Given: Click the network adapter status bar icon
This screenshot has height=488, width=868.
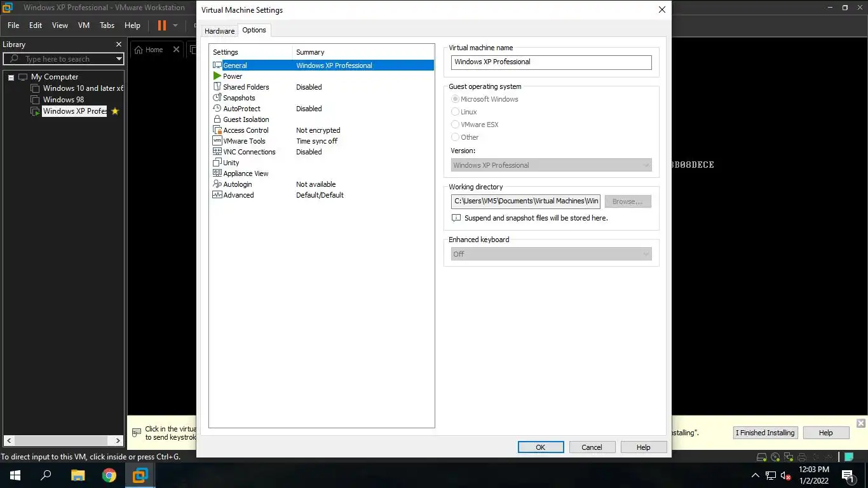Looking at the screenshot, I should [x=789, y=457].
